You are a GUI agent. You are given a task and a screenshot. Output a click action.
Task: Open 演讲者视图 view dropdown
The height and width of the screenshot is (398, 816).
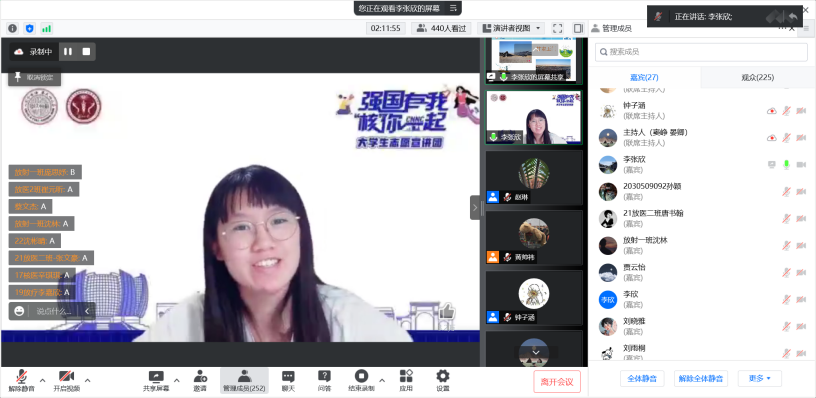pos(511,29)
